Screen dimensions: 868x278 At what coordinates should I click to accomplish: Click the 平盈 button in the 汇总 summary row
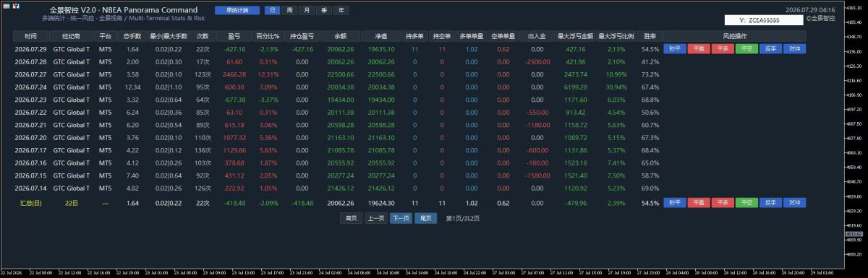(698, 203)
